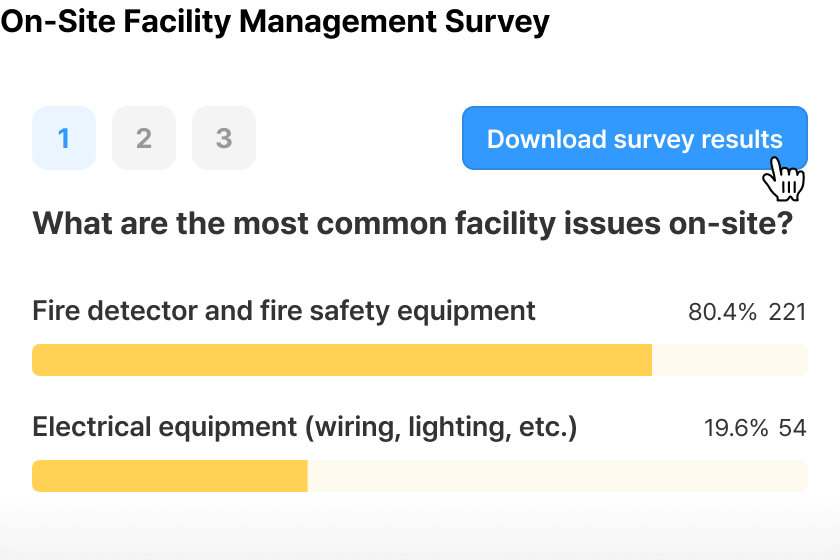Viewport: 840px width, 560px height.
Task: Click where the electrical yellow fill ends
Action: (308, 476)
